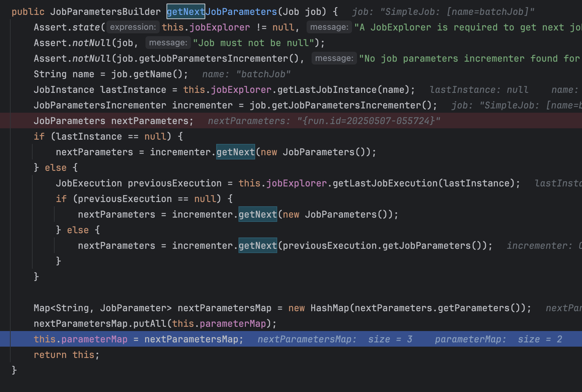Click 'Map<String, JobParameter> nextParametersMap' declaration

tap(153, 308)
